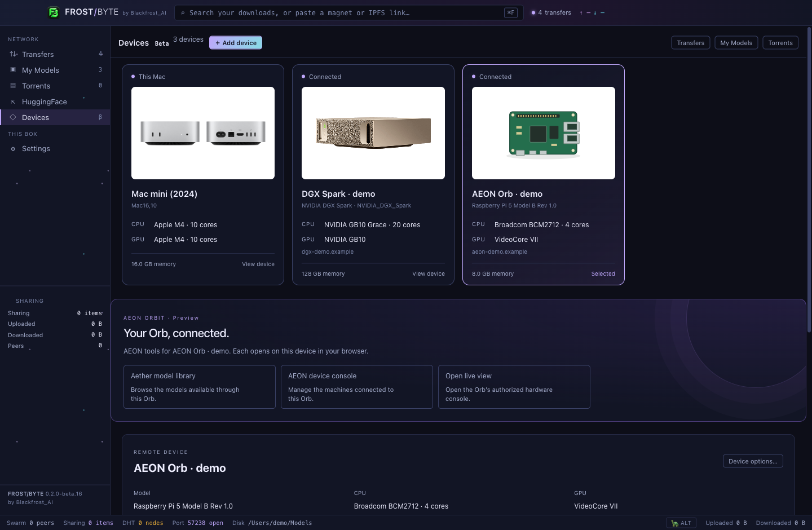812x530 pixels.
Task: Click the 16.0 GB memory text
Action: click(x=153, y=264)
